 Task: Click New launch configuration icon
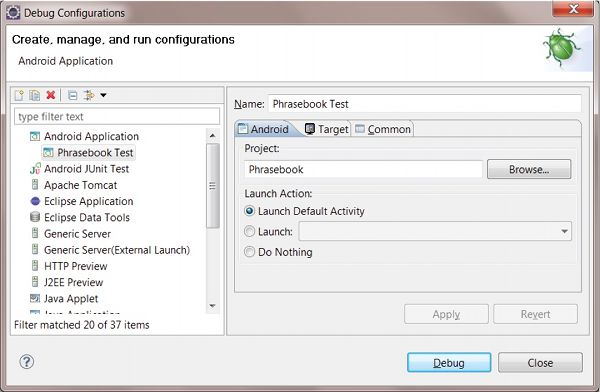tap(19, 95)
